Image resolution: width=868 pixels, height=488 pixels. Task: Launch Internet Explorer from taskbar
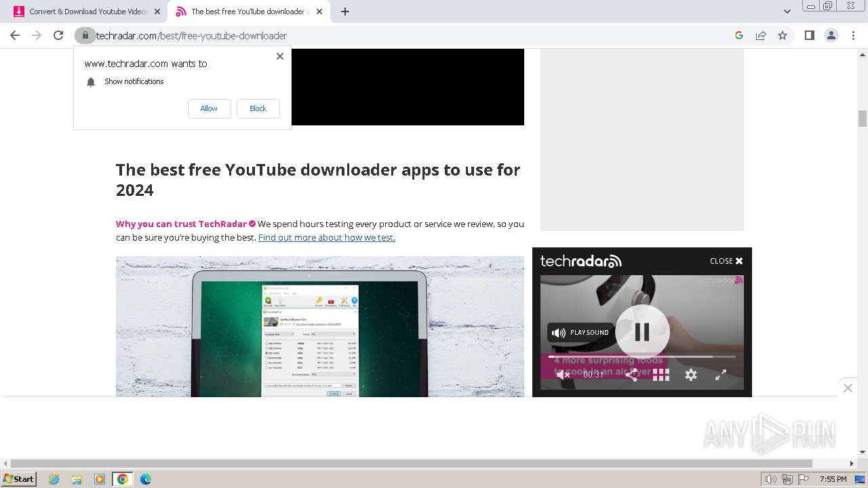tap(54, 479)
